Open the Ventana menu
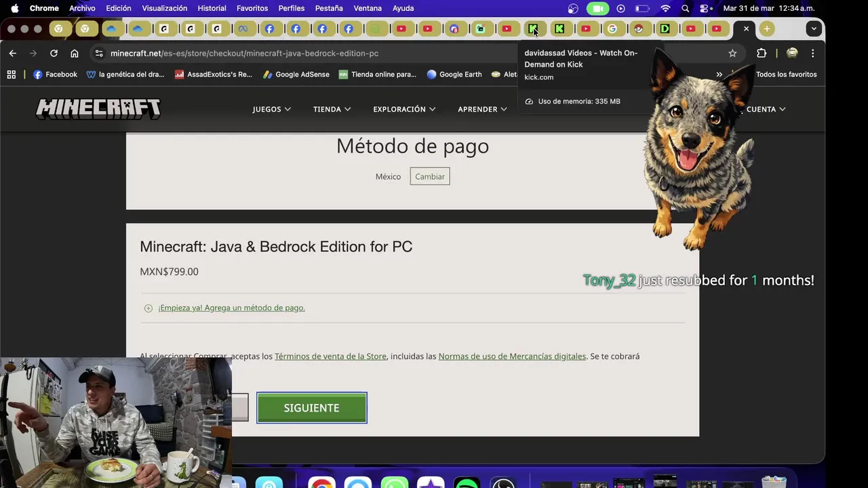Viewport: 868px width, 488px height. [368, 8]
